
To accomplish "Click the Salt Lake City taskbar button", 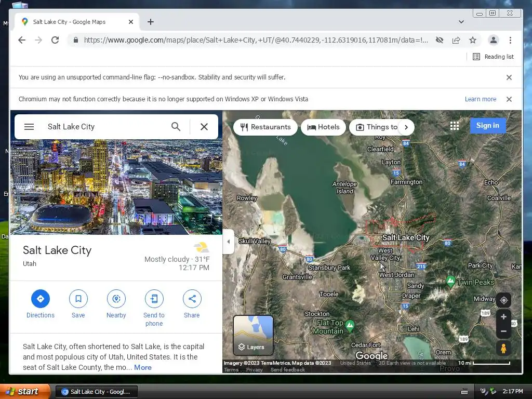I will (x=96, y=392).
